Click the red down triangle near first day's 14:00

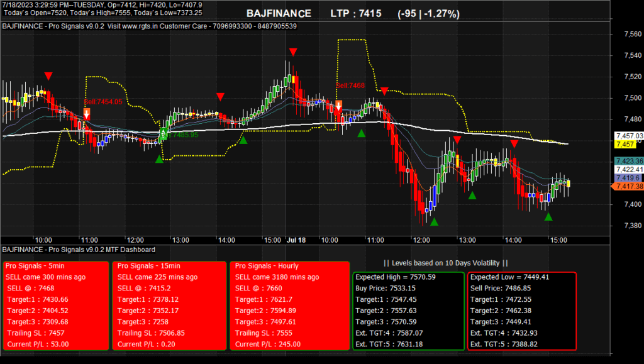click(221, 97)
